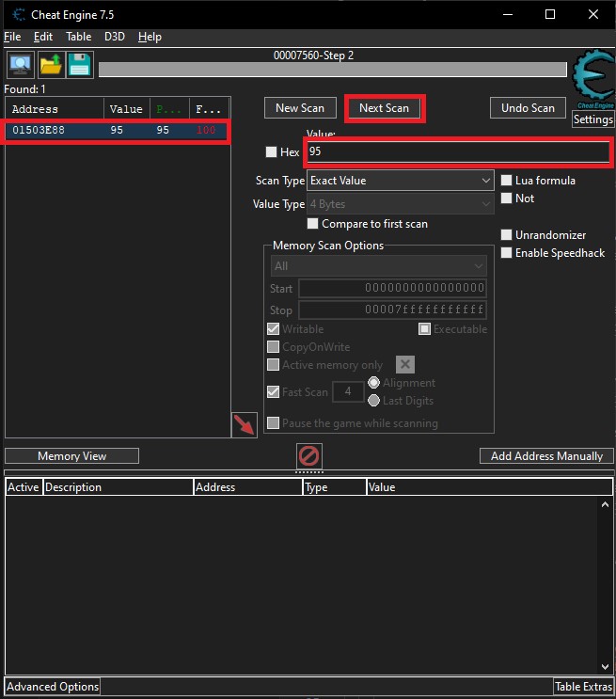Click the floppy disk save icon
Viewport: 616px width, 699px height.
80,65
